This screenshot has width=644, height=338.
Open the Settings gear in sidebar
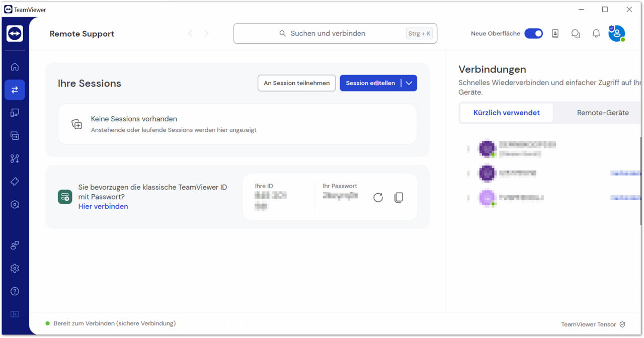click(15, 269)
